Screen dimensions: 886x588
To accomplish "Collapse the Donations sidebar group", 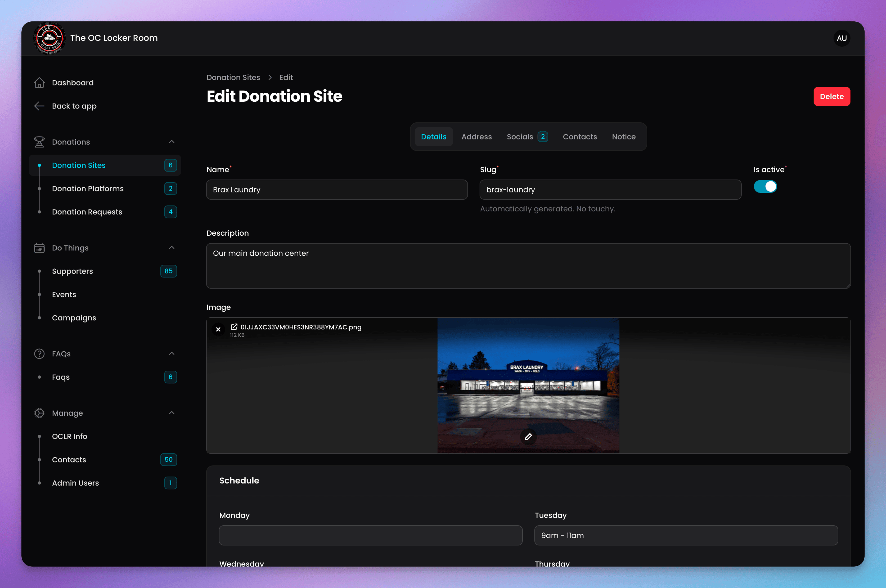I will click(172, 142).
